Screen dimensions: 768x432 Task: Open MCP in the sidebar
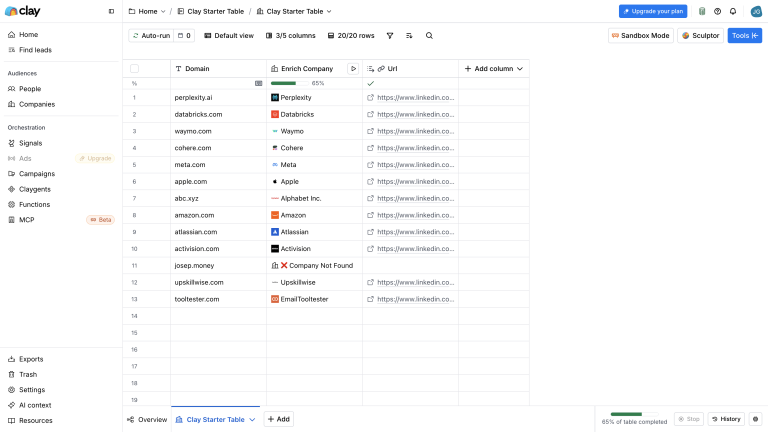pos(21,219)
